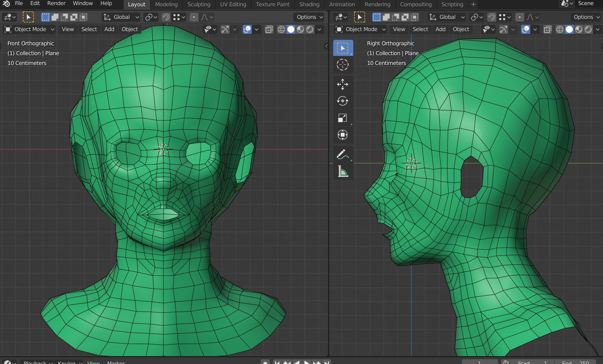The height and width of the screenshot is (364, 603).
Task: Toggle overlays in the left viewport header
Action: [x=247, y=30]
